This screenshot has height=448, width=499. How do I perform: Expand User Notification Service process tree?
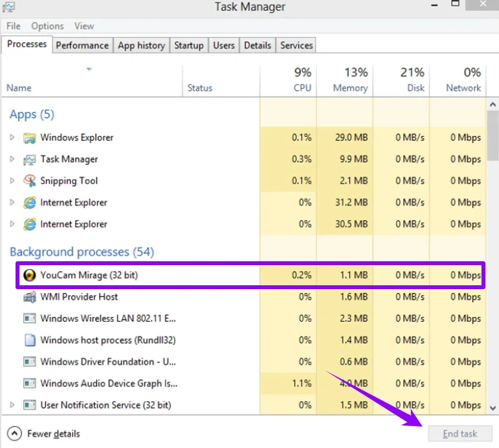(12, 405)
